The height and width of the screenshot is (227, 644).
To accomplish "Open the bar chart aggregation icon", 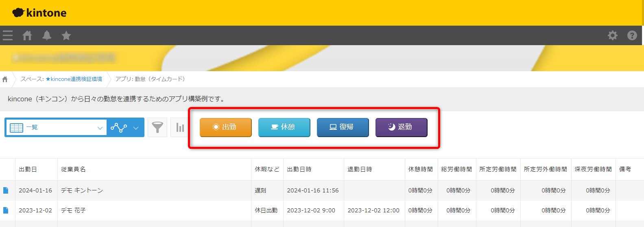I will (180, 127).
